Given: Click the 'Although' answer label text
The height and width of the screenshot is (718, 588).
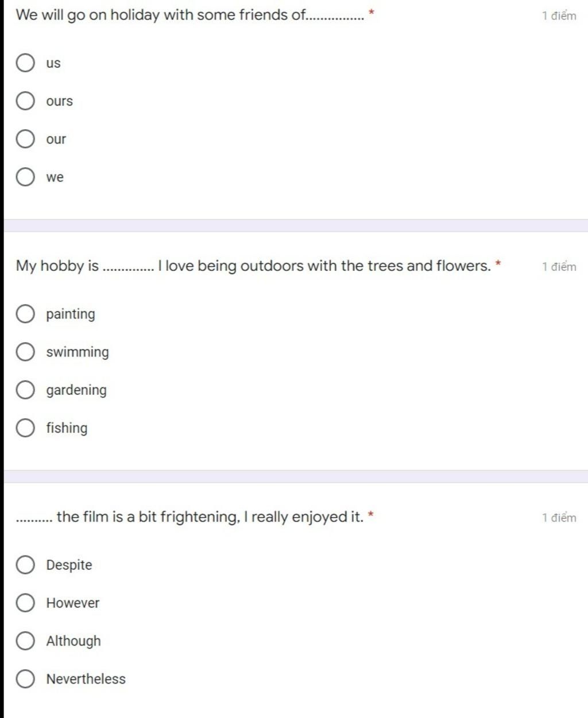Looking at the screenshot, I should [73, 641].
